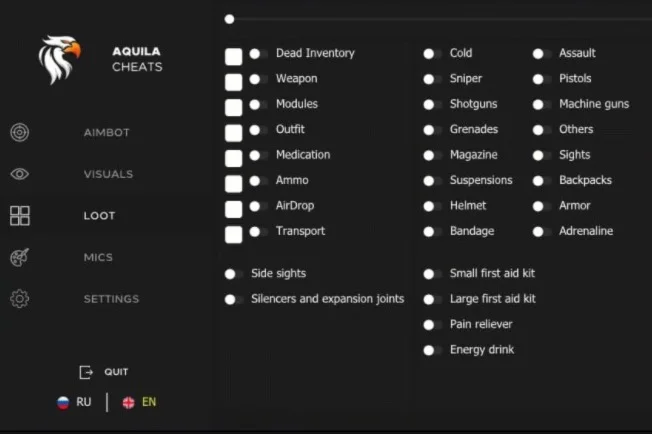This screenshot has width=652, height=434.
Task: Enable the Energy drink toggle
Action: tap(432, 350)
